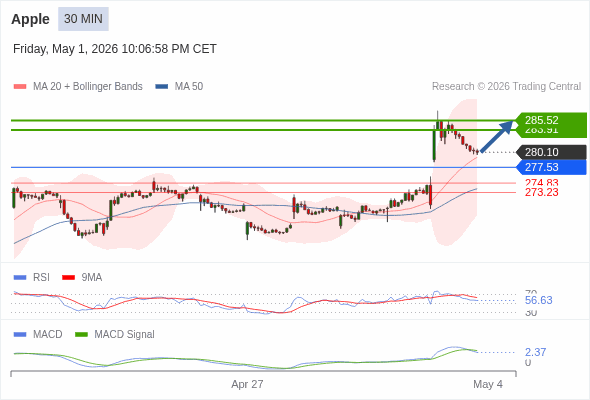Toggle the RSI legend entry

(32, 277)
